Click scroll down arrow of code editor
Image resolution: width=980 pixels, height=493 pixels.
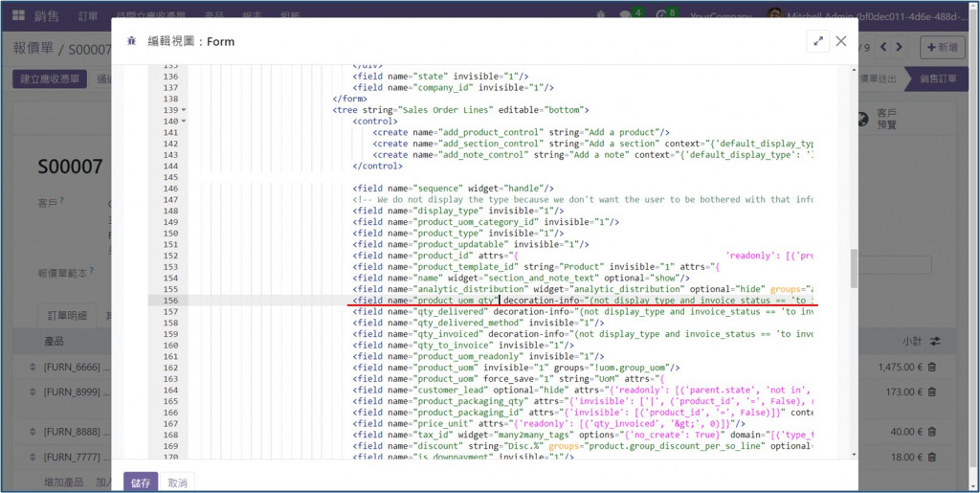tap(853, 455)
